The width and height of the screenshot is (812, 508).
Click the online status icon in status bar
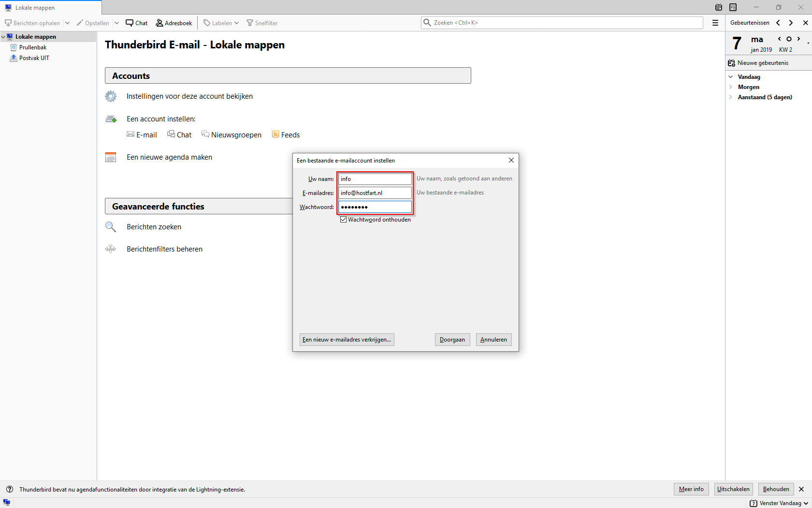pos(7,503)
